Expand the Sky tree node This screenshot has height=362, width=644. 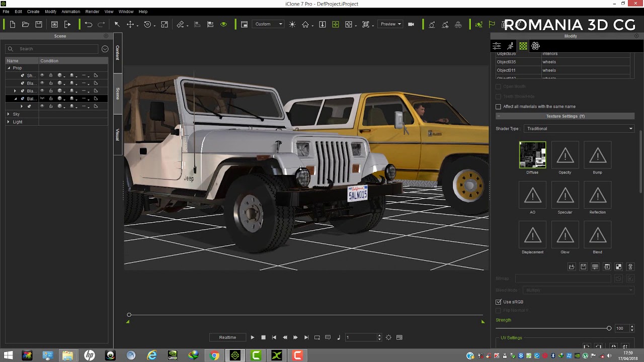(9, 114)
